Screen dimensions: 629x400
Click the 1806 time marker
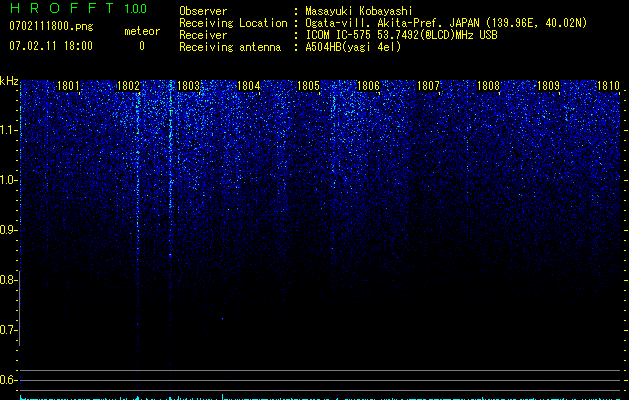pos(368,86)
